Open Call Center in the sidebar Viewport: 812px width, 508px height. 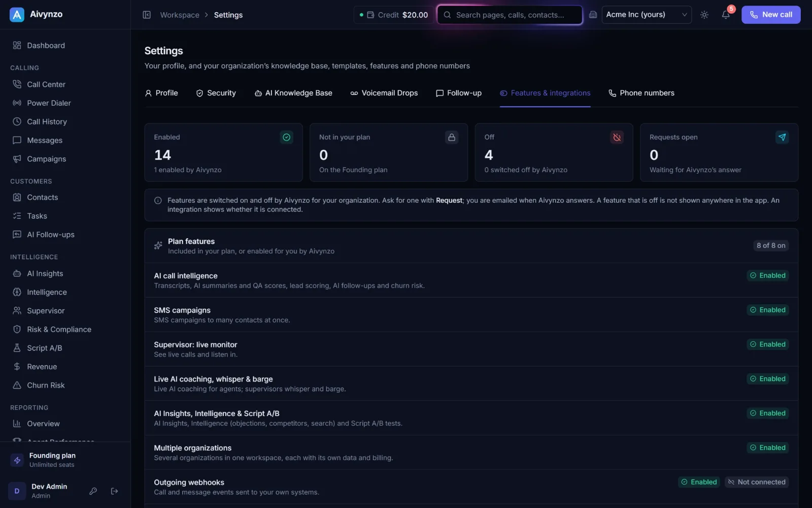click(x=65, y=84)
